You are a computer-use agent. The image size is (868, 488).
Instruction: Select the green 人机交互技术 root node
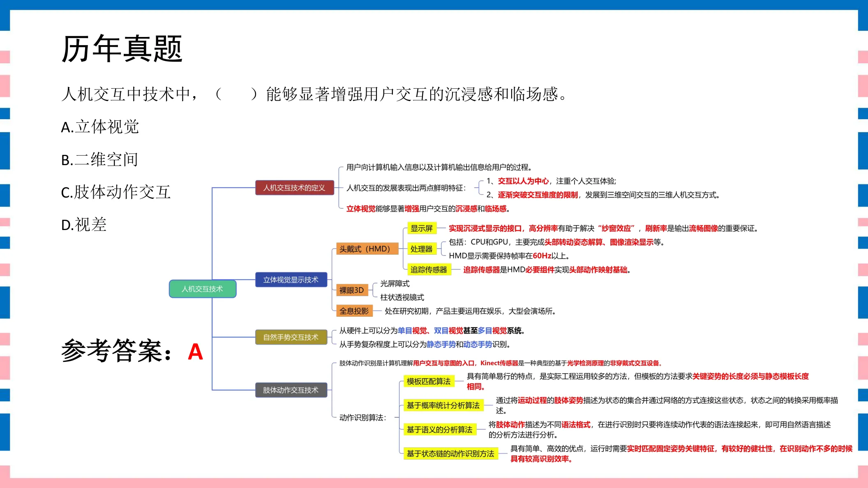point(203,289)
